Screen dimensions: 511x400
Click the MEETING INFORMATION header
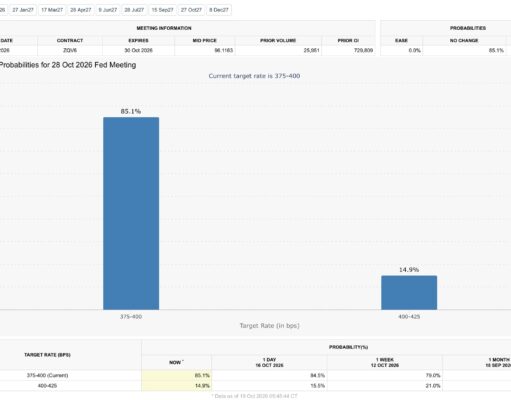tap(164, 28)
